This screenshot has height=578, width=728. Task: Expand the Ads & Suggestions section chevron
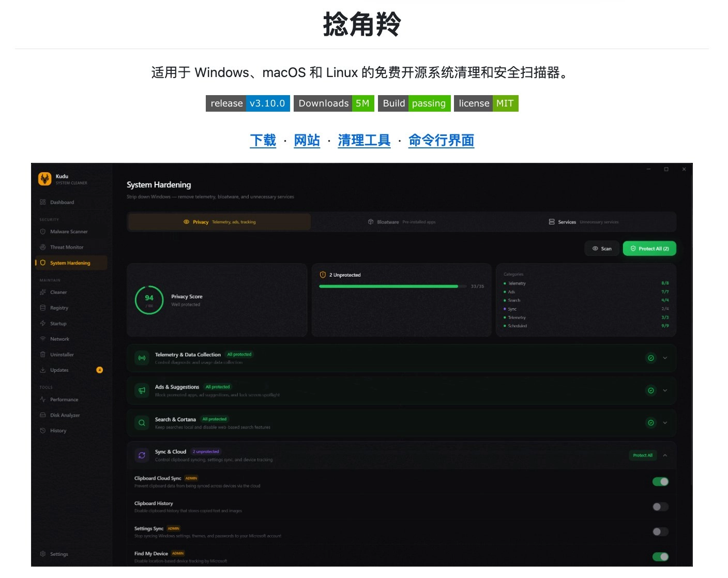(x=665, y=390)
